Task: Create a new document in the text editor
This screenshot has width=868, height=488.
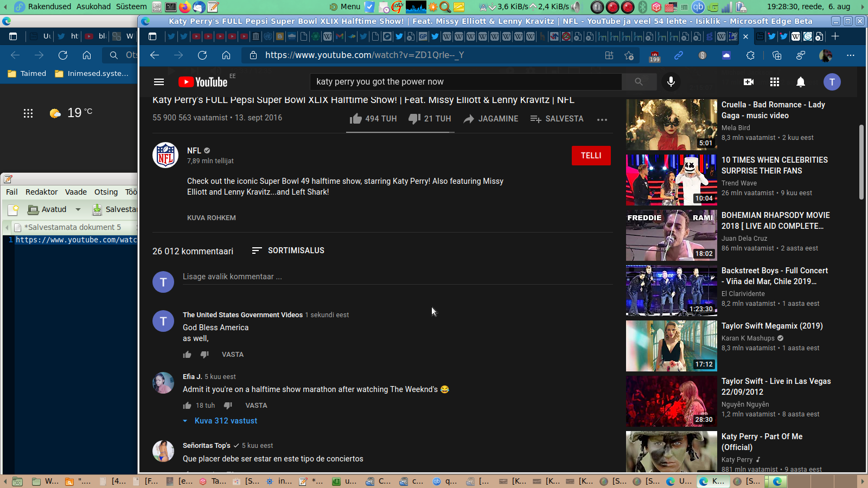Action: pyautogui.click(x=13, y=209)
